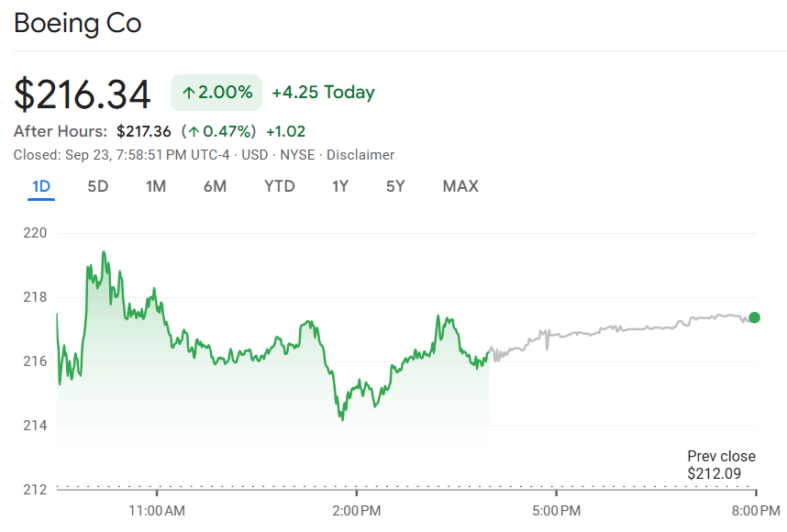This screenshot has height=532, width=787.
Task: Click the $216.34 current price
Action: tap(83, 94)
